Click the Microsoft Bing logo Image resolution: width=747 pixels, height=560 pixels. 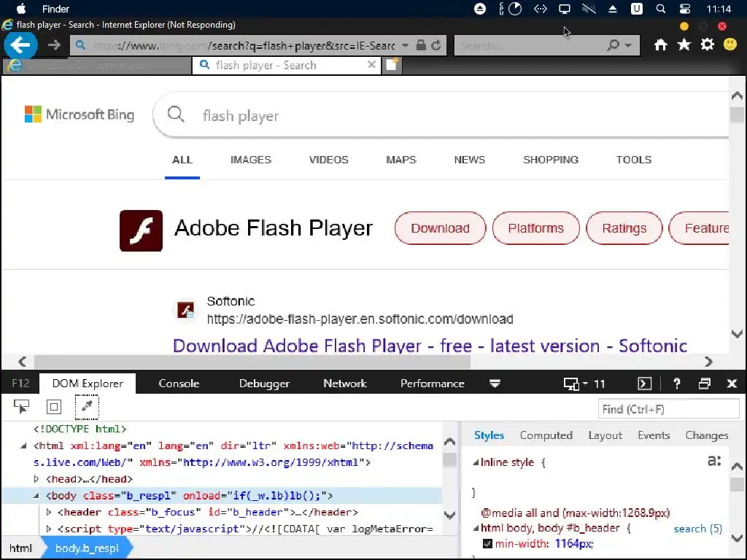point(80,114)
